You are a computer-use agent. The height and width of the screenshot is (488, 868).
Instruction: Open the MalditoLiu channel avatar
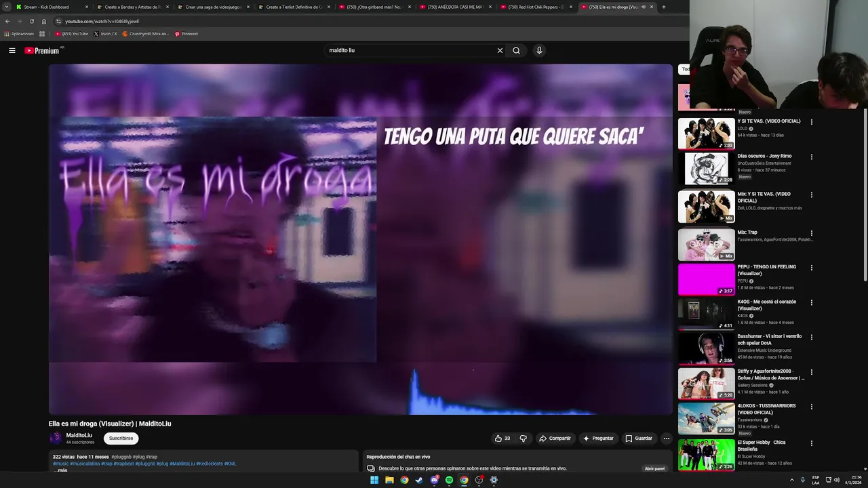click(x=56, y=438)
